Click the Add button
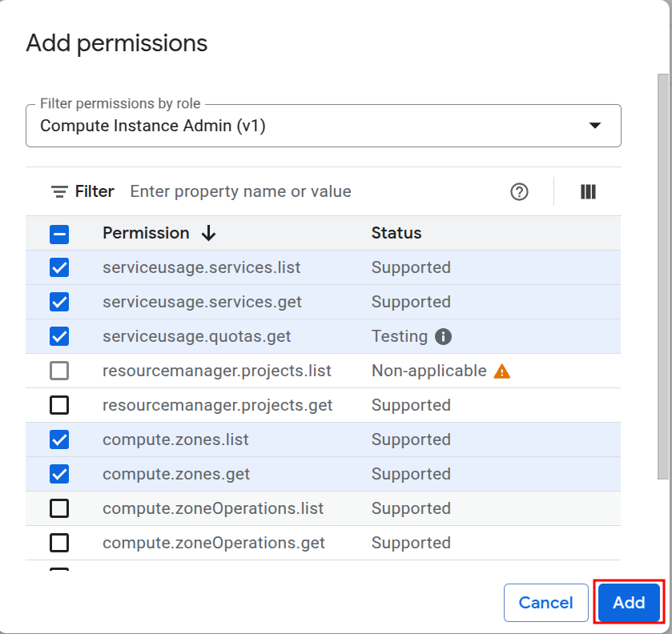Image resolution: width=672 pixels, height=634 pixels. click(x=629, y=602)
